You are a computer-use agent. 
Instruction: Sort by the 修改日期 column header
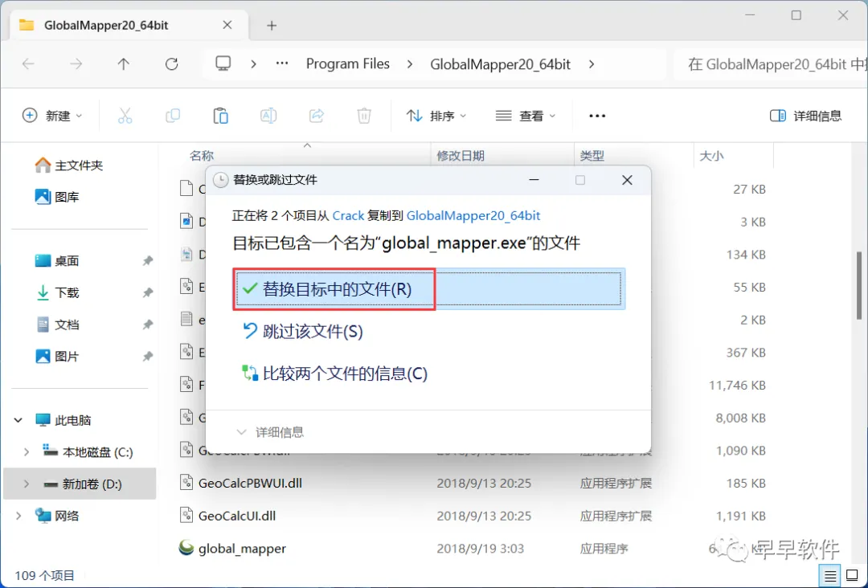461,156
